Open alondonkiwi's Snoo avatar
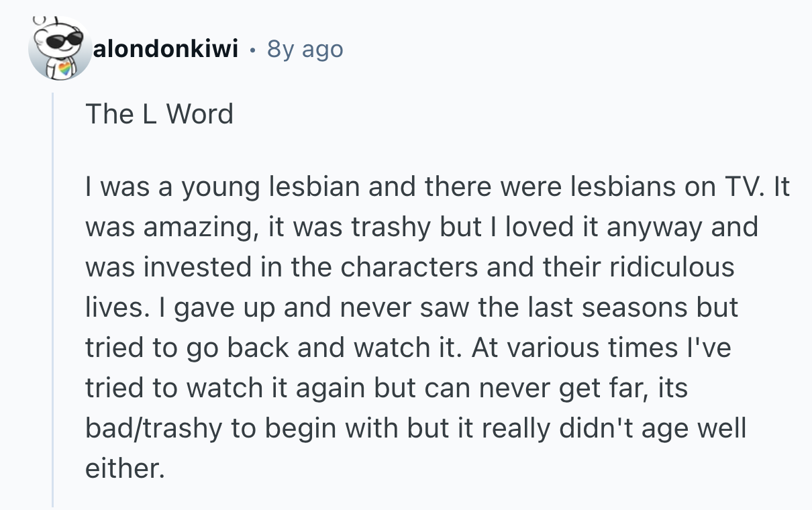The image size is (812, 510). tap(60, 49)
